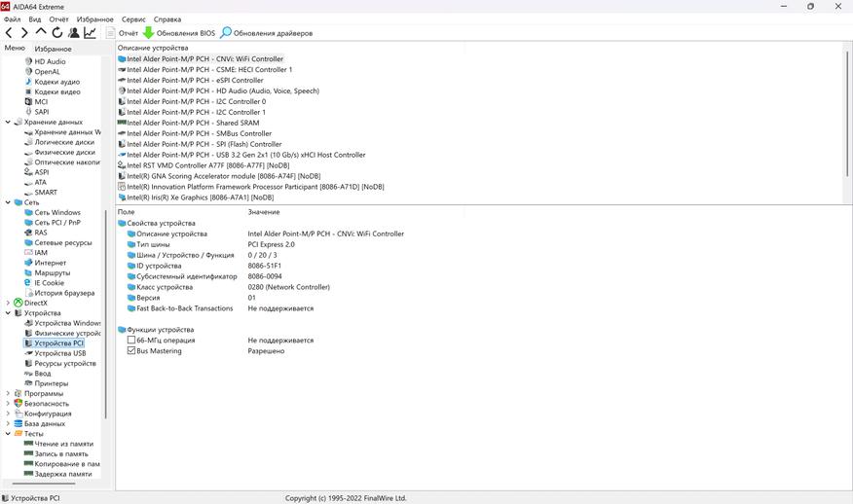
Task: Select HD Audio in the tree
Action: [x=50, y=61]
